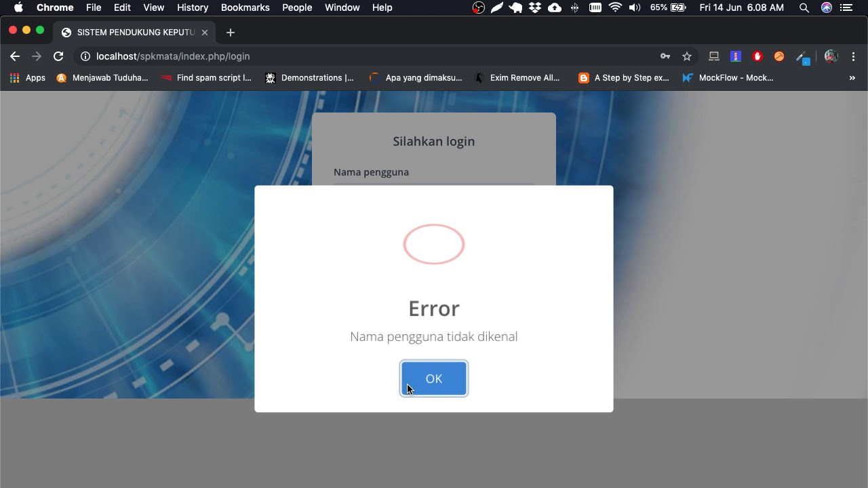This screenshot has height=488, width=868.
Task: Open a new browser tab
Action: click(x=231, y=33)
